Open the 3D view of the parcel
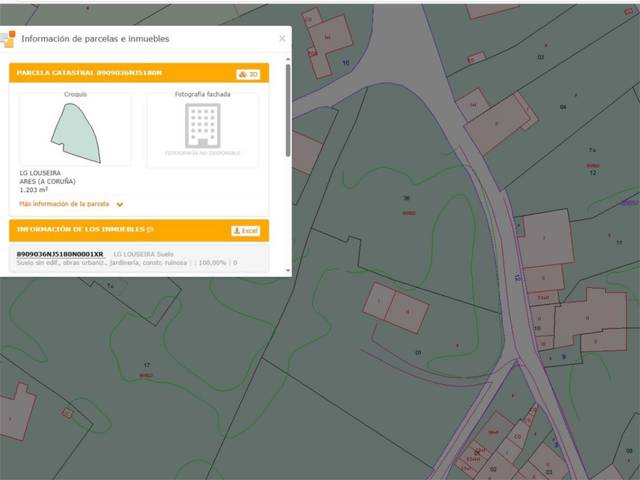The height and width of the screenshot is (480, 640). [248, 74]
